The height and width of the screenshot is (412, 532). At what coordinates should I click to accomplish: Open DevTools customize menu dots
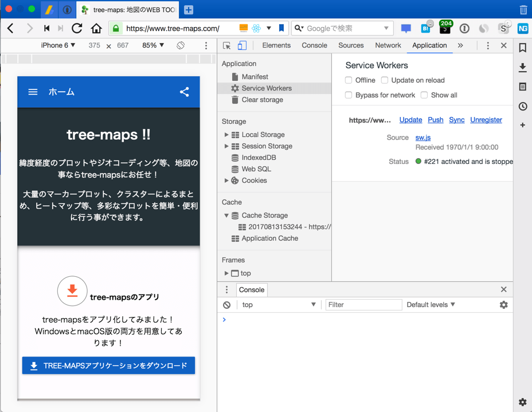(x=488, y=45)
